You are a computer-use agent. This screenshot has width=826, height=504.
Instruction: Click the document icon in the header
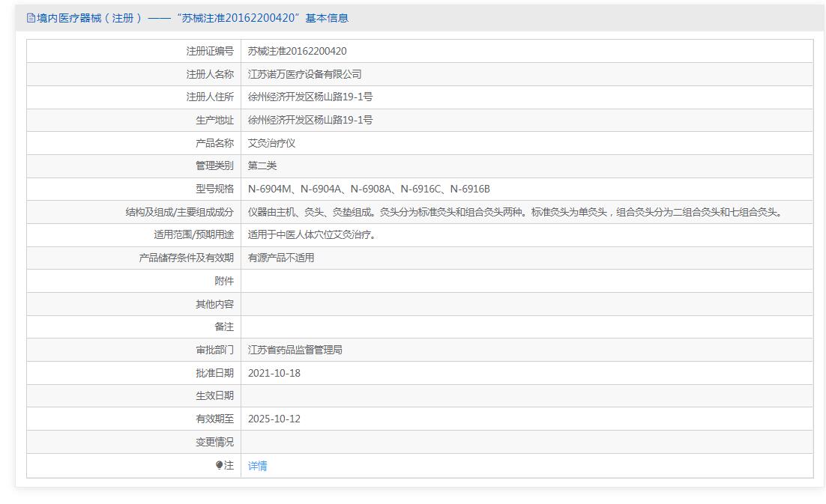click(31, 18)
